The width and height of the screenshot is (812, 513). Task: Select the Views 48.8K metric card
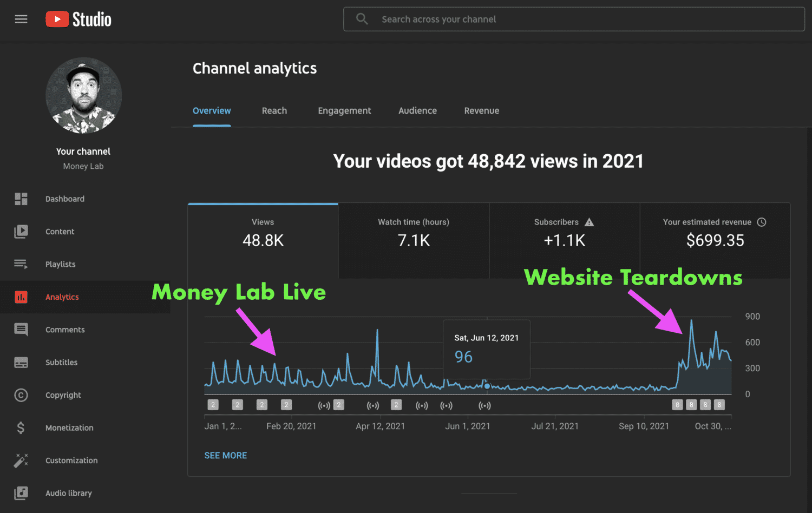click(x=263, y=241)
